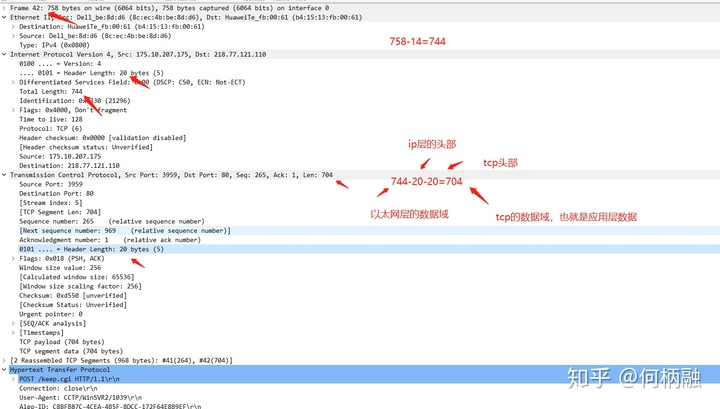The height and width of the screenshot is (409, 720).
Task: Select Destination: 218.77.121.110 row
Action: tap(69, 166)
